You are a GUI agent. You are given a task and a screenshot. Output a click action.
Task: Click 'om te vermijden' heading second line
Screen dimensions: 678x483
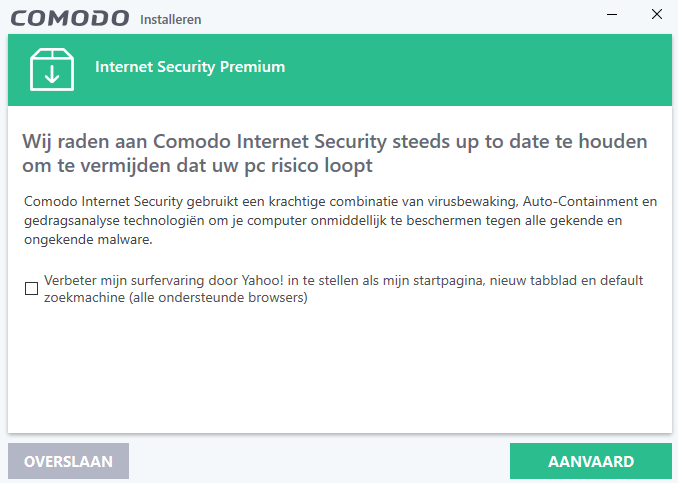coord(197,165)
